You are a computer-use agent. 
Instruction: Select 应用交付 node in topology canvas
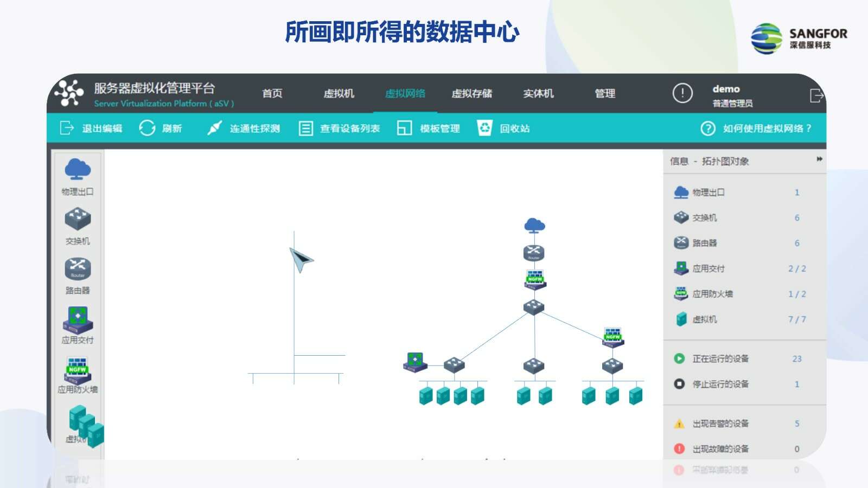point(415,362)
